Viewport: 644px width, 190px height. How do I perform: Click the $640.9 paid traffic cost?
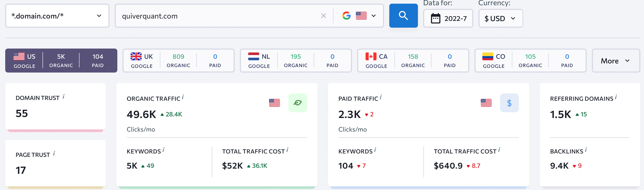(x=448, y=166)
